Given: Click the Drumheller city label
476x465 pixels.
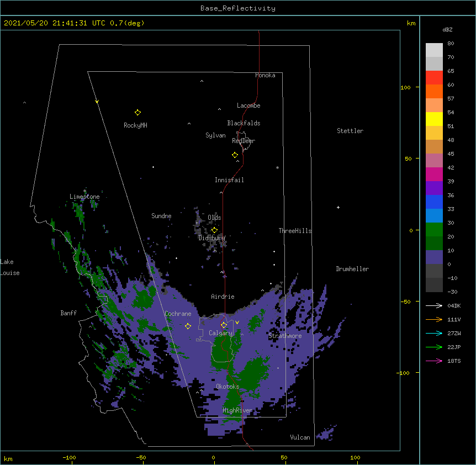Looking at the screenshot, I should (352, 269).
